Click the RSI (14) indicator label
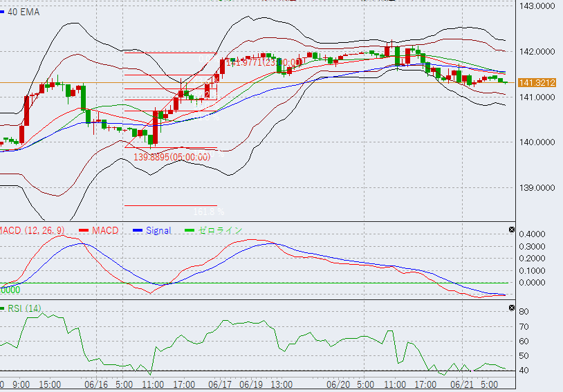The image size is (563, 392). (24, 308)
